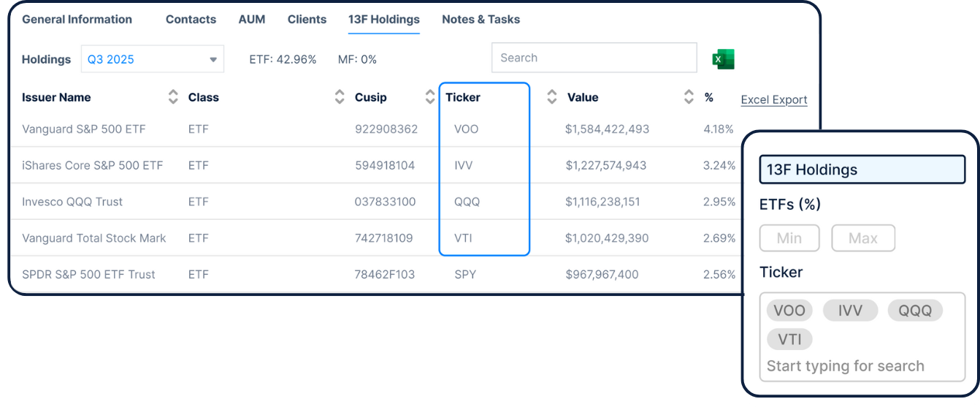
Task: Switch to the General Information tab
Action: tap(77, 20)
